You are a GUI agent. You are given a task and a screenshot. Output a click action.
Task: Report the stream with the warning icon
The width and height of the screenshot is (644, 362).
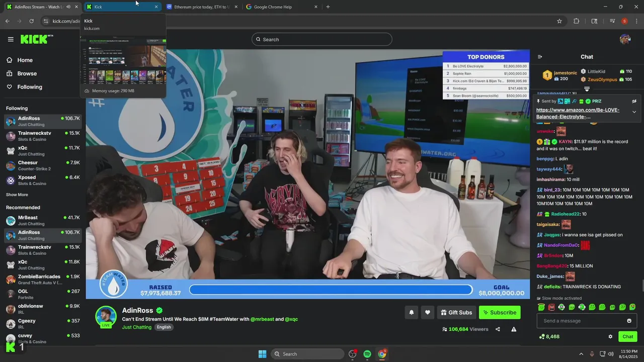(x=514, y=329)
